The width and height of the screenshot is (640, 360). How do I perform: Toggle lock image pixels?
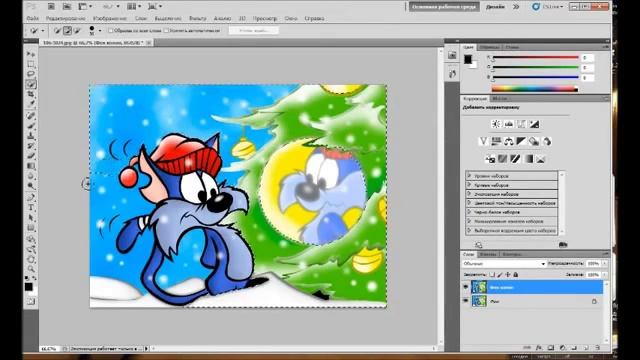coord(500,275)
